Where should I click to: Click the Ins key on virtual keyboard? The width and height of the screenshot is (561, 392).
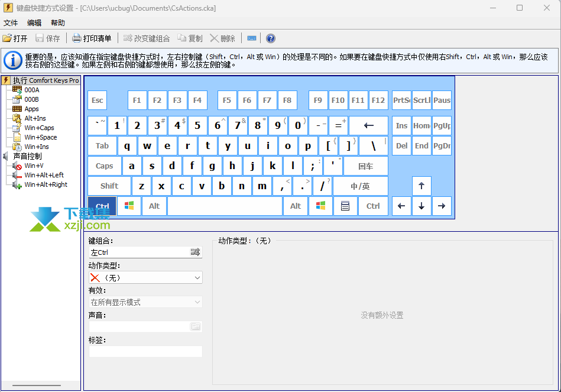(x=401, y=125)
